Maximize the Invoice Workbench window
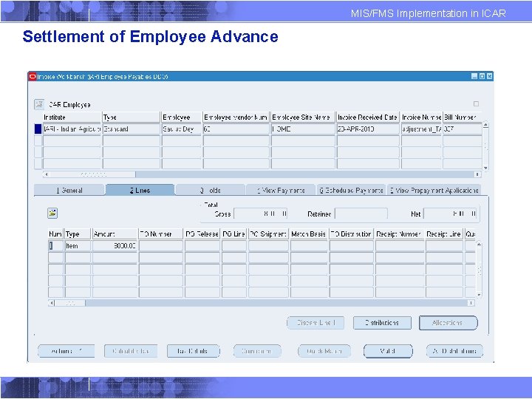Image resolution: width=532 pixels, height=399 pixels. (482, 76)
